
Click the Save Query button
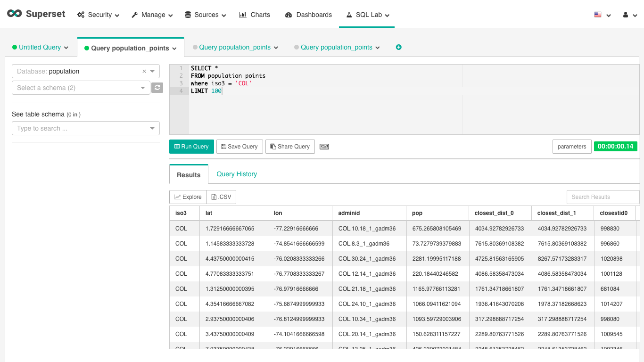(x=239, y=147)
